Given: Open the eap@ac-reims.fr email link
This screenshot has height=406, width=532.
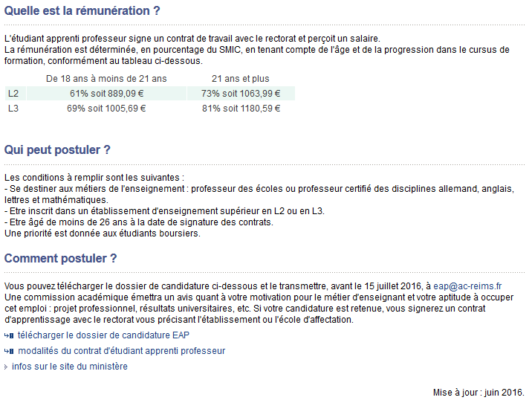Looking at the screenshot, I should point(467,286).
